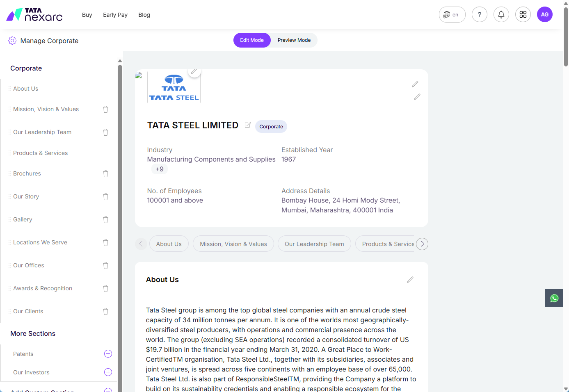The image size is (569, 392).
Task: Switch to Edit Mode
Action: [252, 40]
